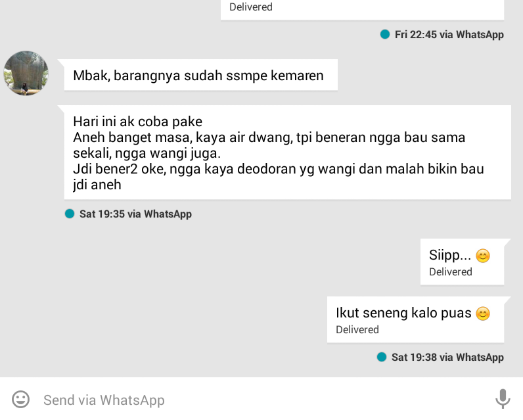Select the long "Hari ini ak coba pake" message
This screenshot has width=523, height=420.
coord(288,152)
